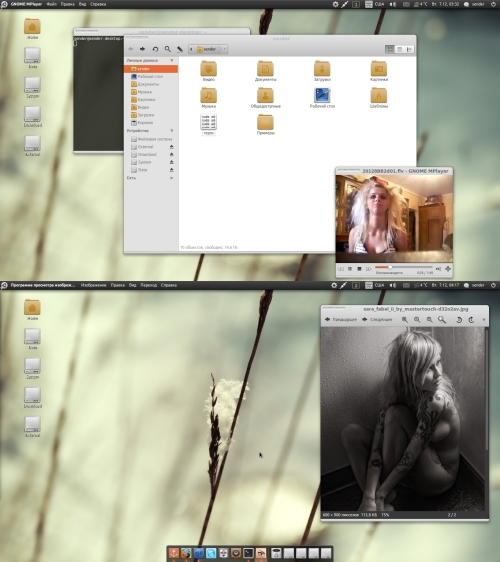
Task: Expand the Сеть sidebar section
Action: [171, 178]
